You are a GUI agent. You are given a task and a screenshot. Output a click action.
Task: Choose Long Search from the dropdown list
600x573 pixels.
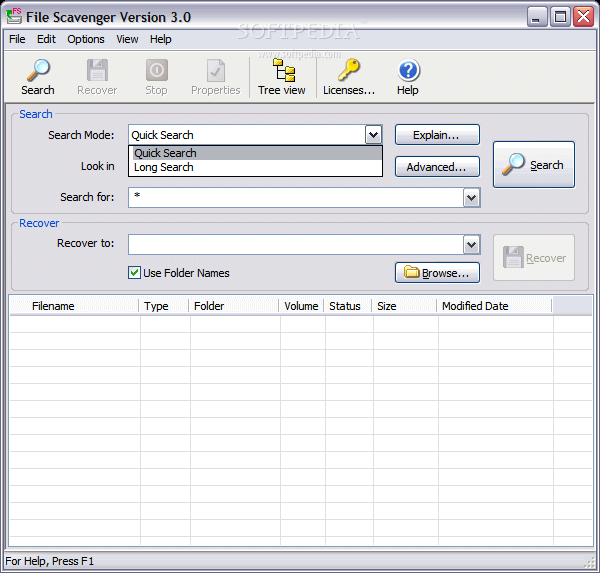click(x=257, y=167)
